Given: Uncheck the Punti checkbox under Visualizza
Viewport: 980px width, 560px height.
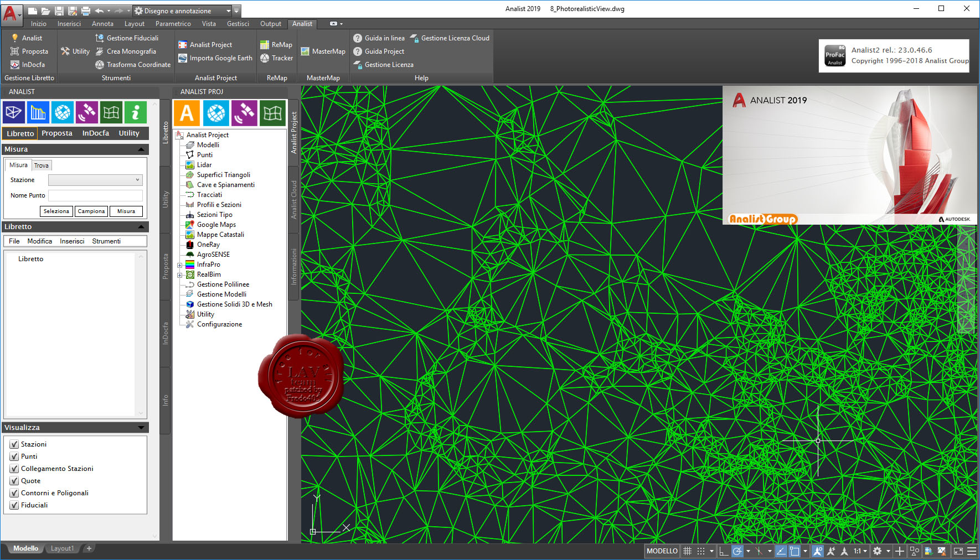Looking at the screenshot, I should [14, 457].
